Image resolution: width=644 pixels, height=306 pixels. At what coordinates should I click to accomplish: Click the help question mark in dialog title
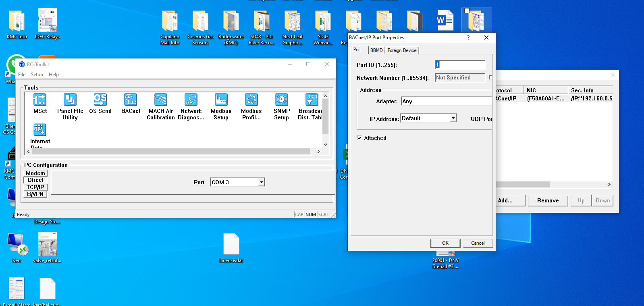[468, 37]
